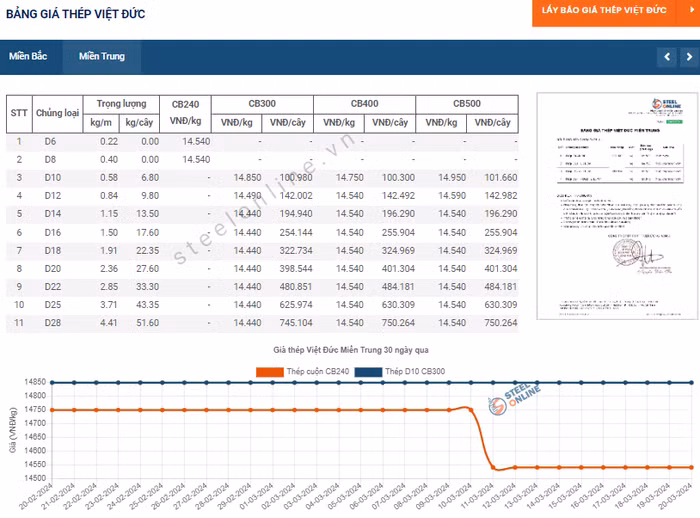The image size is (700, 518).
Task: Click the arrow icon on the orange quote button
Action: point(691,9)
